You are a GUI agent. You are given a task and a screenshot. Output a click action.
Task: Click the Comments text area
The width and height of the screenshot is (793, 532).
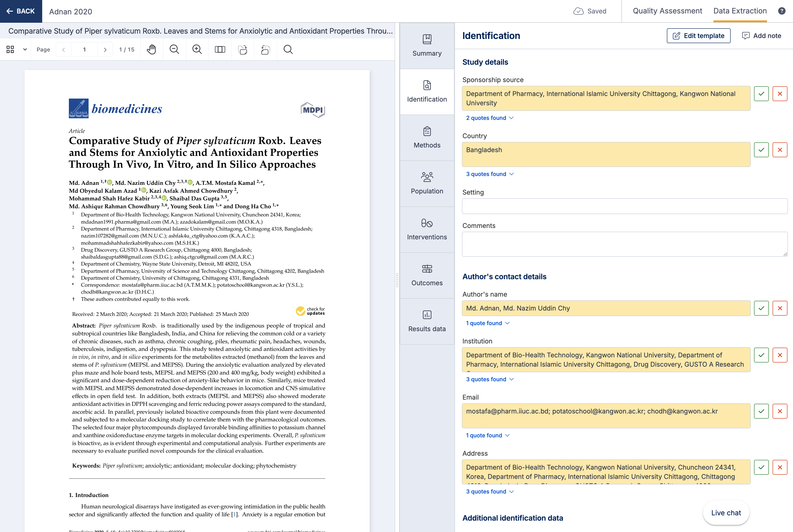tap(624, 244)
